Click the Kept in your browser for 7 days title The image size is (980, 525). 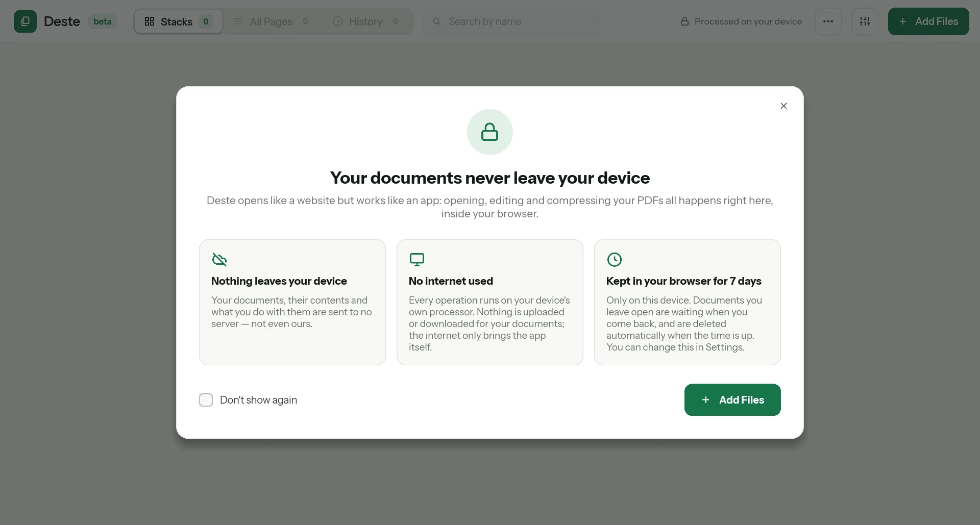tap(683, 281)
